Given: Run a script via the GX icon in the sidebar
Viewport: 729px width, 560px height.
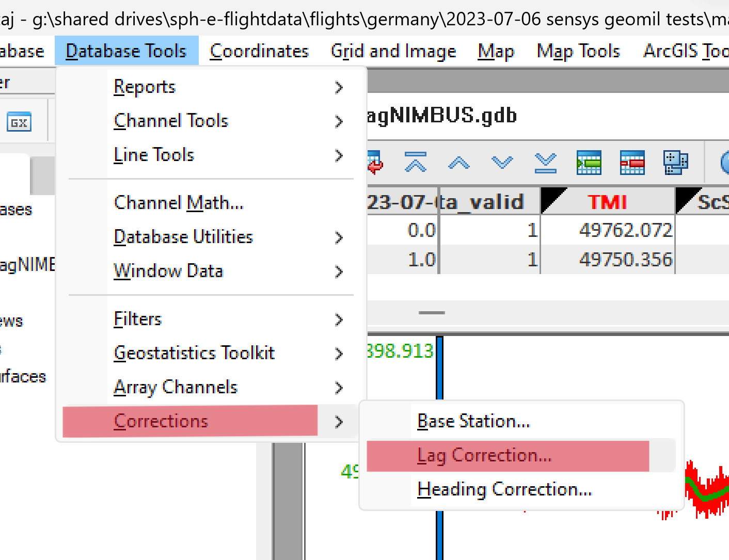Looking at the screenshot, I should (19, 122).
